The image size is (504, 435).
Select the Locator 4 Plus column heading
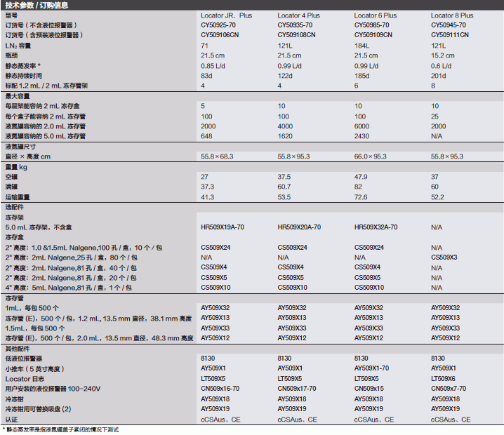point(298,15)
